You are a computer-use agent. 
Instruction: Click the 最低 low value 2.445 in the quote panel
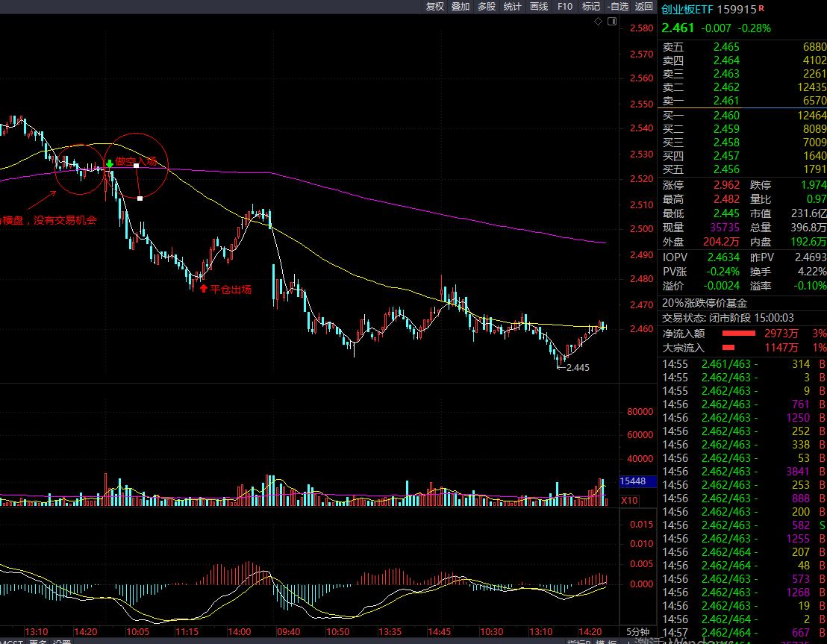tap(726, 213)
